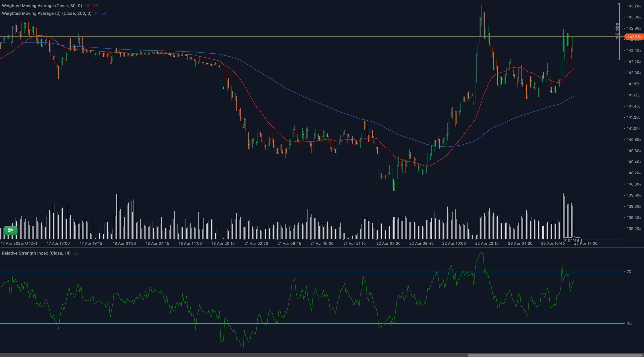This screenshot has width=644, height=357.
Task: Click the 100 pips scale marker
Action: tap(617, 31)
